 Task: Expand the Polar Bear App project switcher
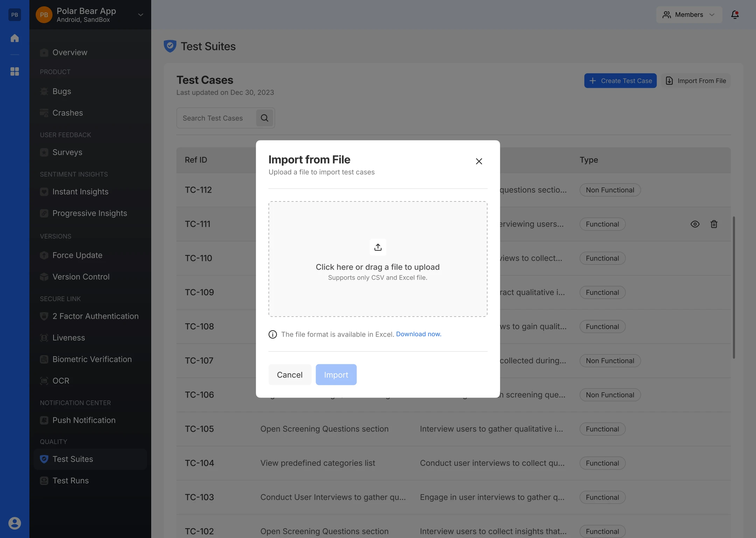pos(141,15)
